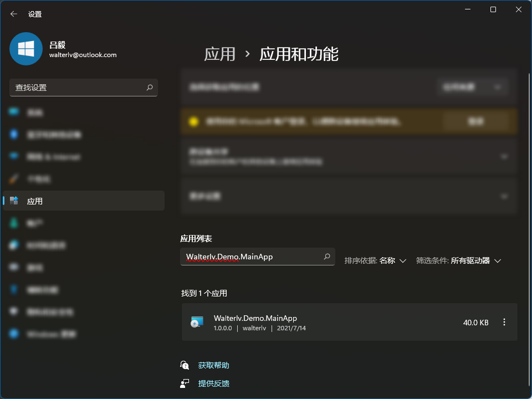This screenshot has height=399, width=532.
Task: Open the three-dot menu for Walterlv.Demo.MainApp
Action: click(504, 322)
